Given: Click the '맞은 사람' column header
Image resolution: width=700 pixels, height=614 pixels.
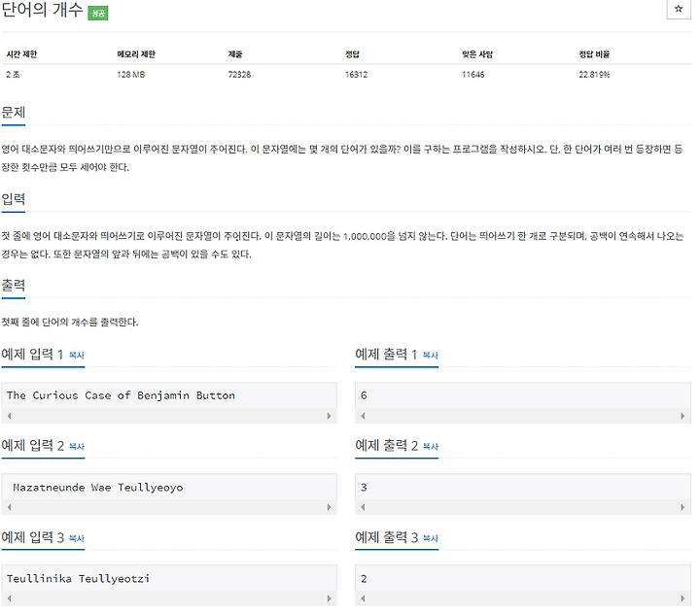Looking at the screenshot, I should pos(477,54).
